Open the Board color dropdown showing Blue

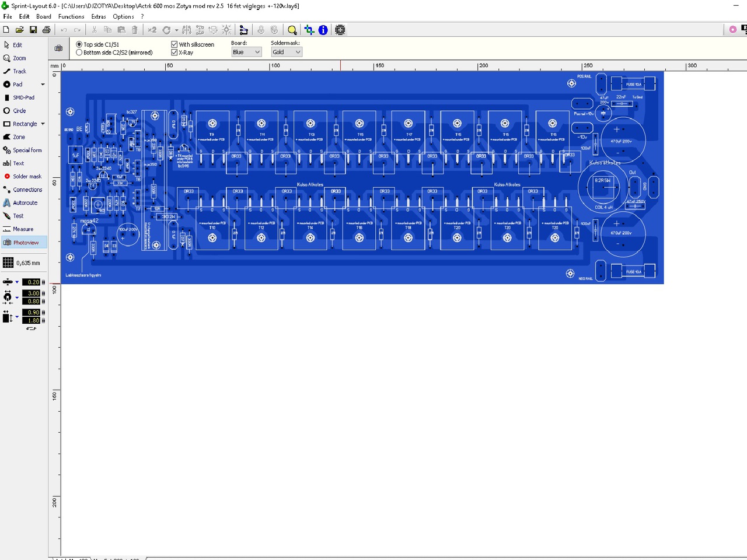pyautogui.click(x=246, y=52)
